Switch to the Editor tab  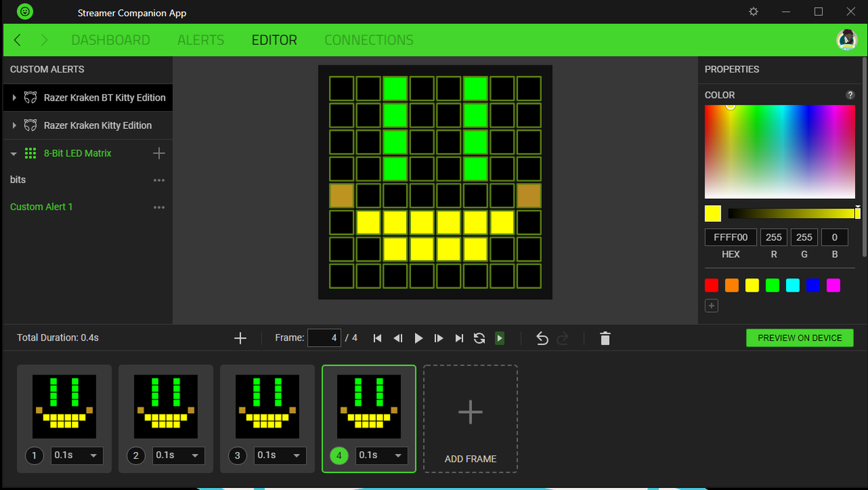274,40
